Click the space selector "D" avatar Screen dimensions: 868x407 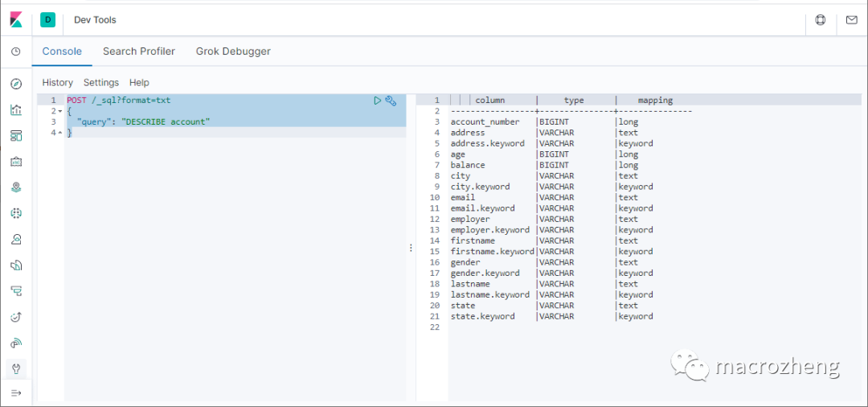[x=47, y=20]
